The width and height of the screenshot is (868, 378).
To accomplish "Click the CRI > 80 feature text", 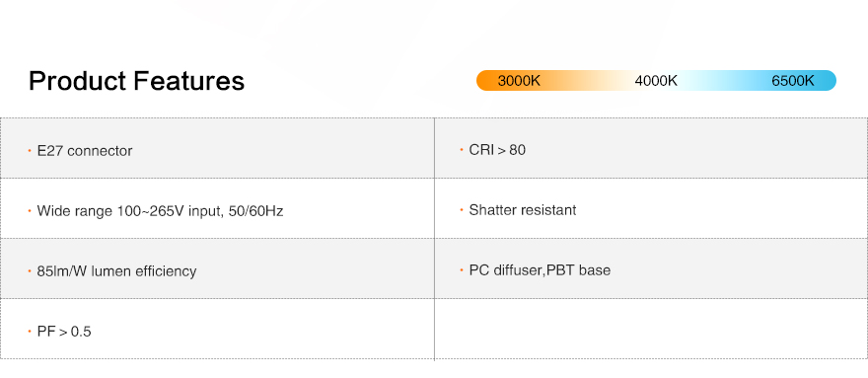I will 497,150.
